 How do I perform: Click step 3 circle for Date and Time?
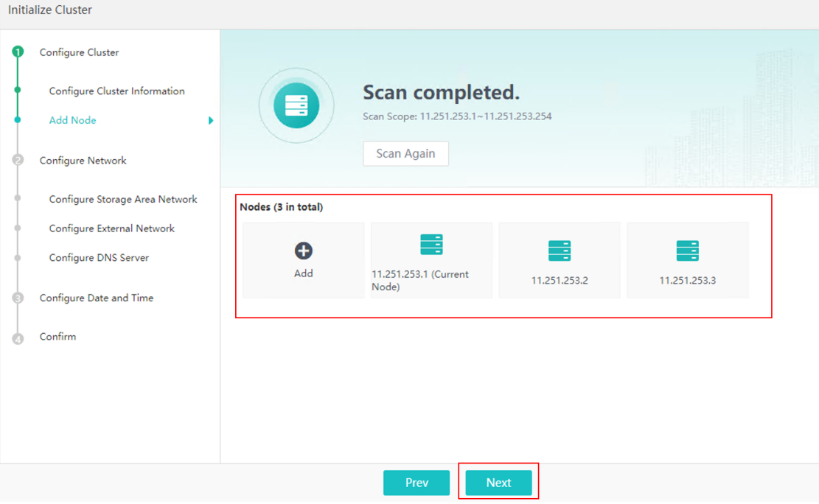coord(18,298)
